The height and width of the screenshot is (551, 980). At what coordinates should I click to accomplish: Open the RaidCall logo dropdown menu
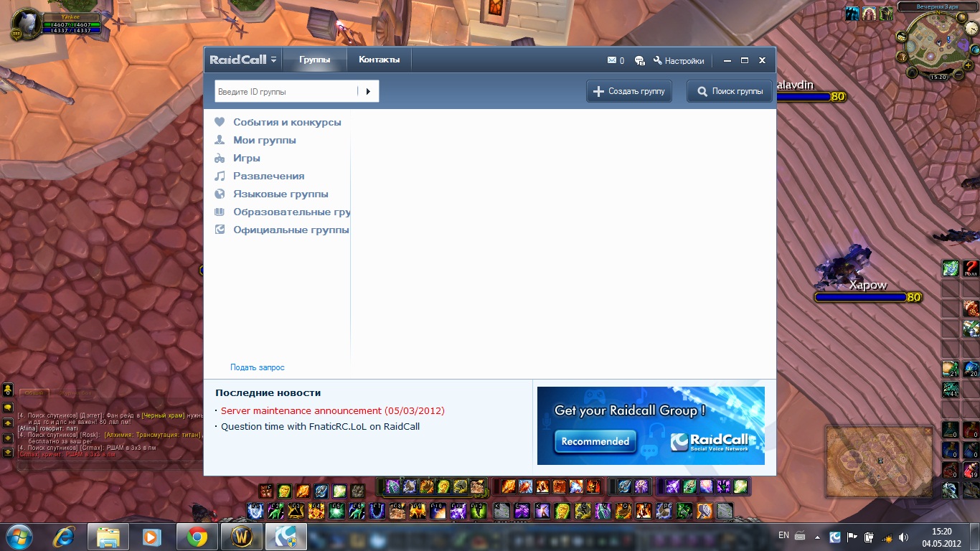243,60
